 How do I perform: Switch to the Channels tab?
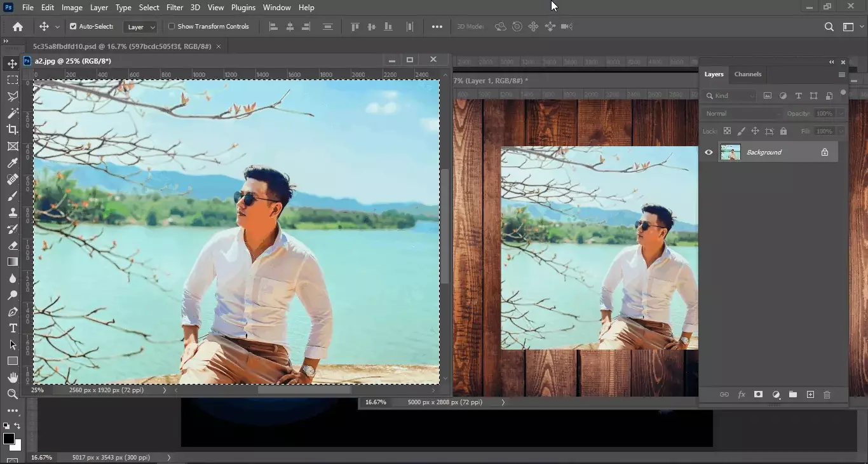tap(747, 74)
